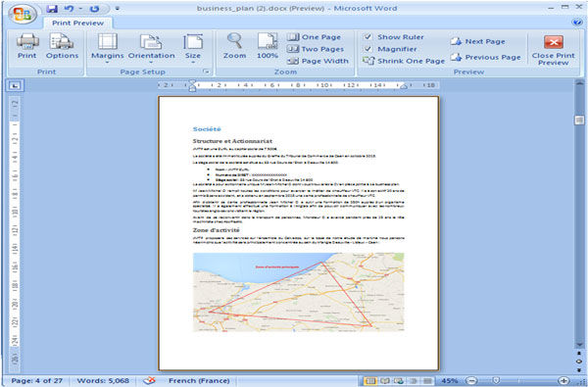The image size is (588, 387).
Task: Click the 45% zoom level button
Action: (x=450, y=381)
